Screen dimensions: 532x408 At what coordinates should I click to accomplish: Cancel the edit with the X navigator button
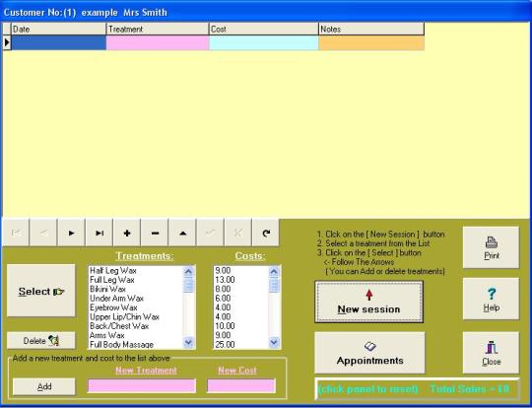point(238,233)
